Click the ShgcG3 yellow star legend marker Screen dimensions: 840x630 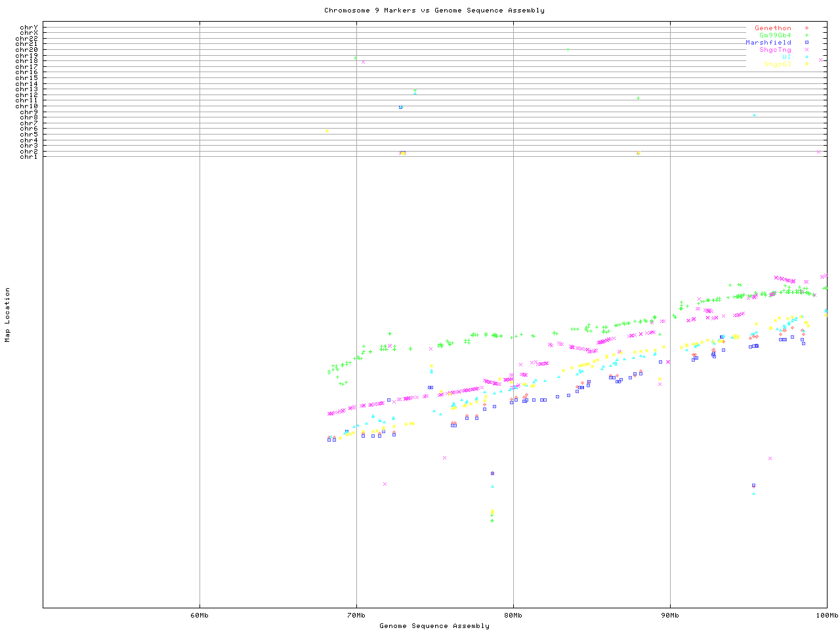807,64
